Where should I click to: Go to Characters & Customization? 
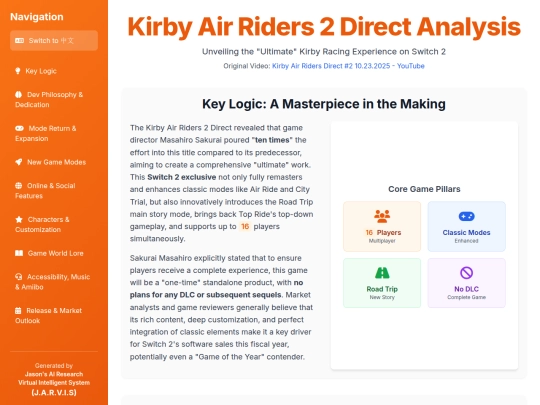54,225
